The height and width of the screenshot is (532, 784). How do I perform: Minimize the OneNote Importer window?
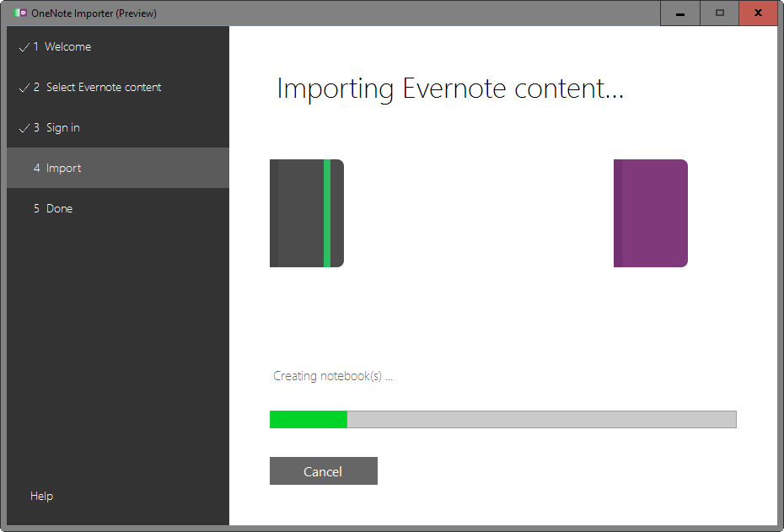click(x=680, y=13)
